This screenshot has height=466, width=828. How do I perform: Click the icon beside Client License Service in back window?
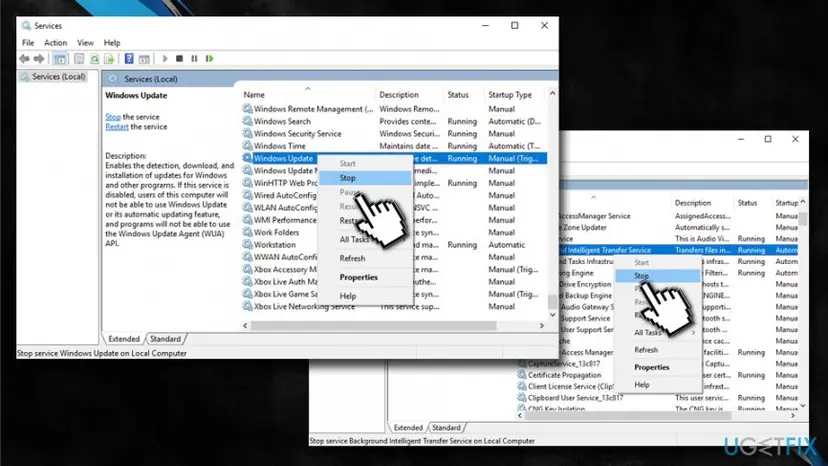tap(522, 386)
